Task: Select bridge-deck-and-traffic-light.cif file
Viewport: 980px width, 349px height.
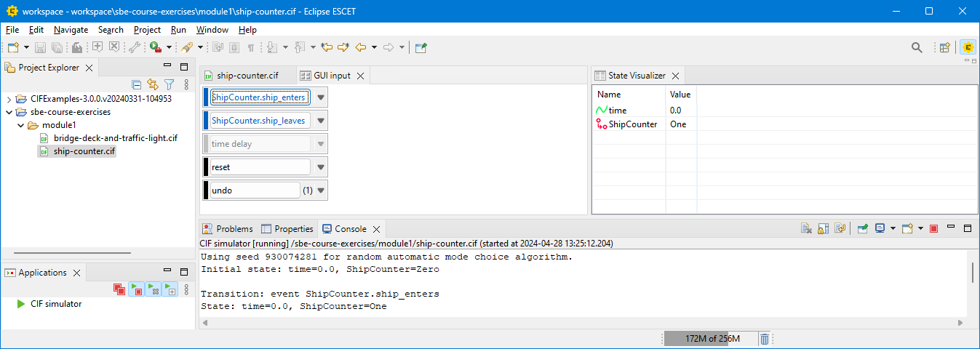Action: (115, 138)
